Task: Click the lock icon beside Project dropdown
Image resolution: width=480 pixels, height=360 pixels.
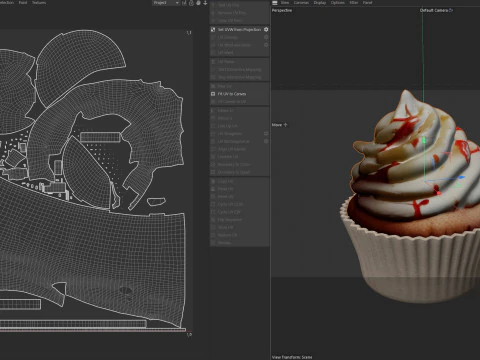Action: click(x=191, y=3)
